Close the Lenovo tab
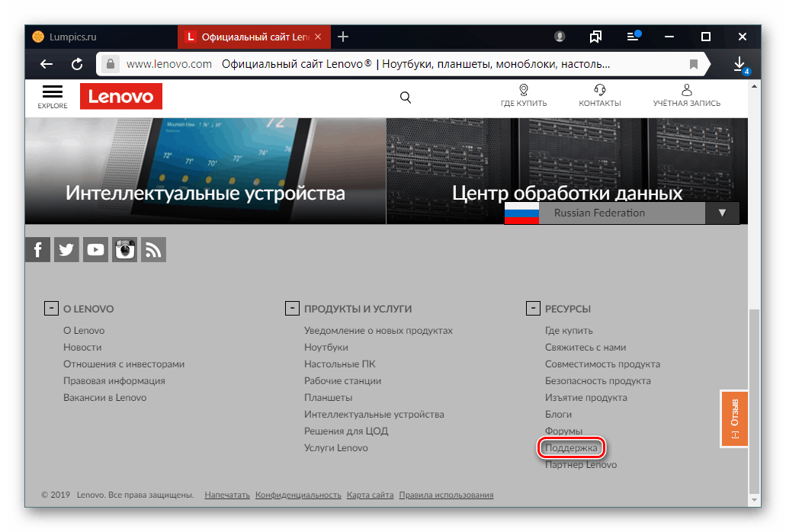The image size is (786, 532). coord(318,37)
